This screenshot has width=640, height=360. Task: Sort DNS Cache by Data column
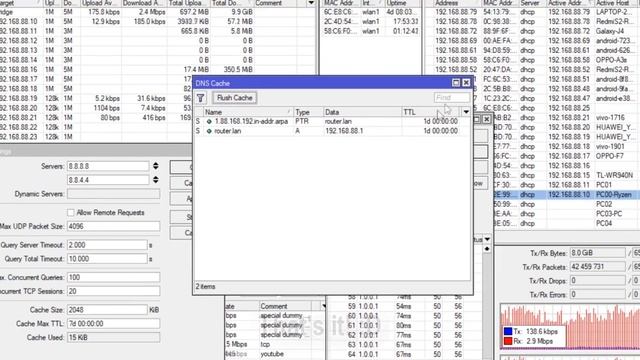[x=362, y=112]
